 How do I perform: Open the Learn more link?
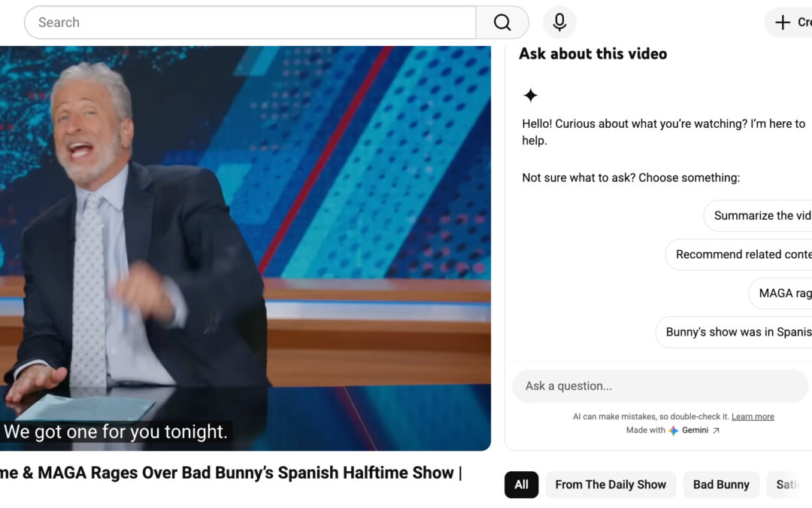(x=753, y=417)
